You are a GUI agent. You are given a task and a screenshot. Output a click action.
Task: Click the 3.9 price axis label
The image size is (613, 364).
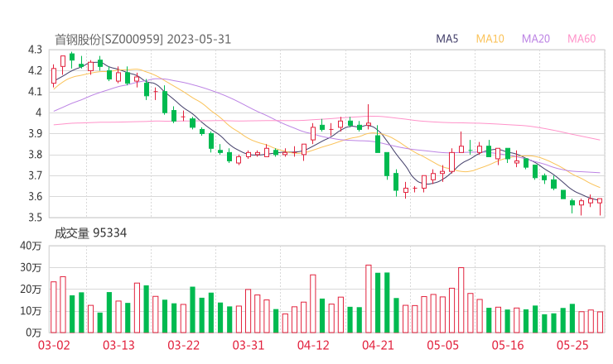(35, 133)
